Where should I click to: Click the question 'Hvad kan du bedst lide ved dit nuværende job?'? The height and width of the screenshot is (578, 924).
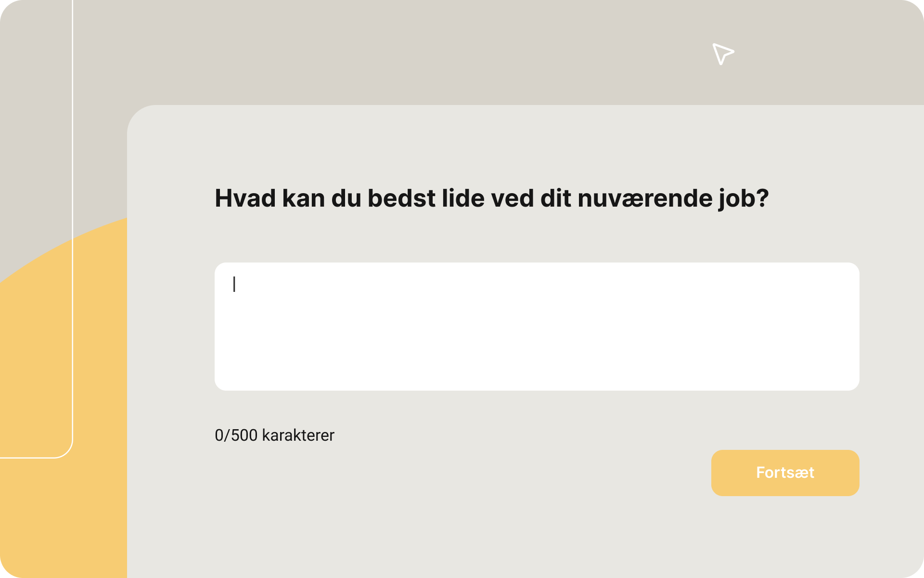tap(491, 197)
